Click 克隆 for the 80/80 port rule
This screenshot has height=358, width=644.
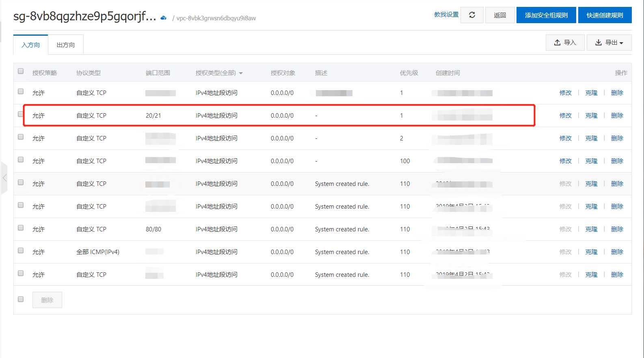pos(592,229)
